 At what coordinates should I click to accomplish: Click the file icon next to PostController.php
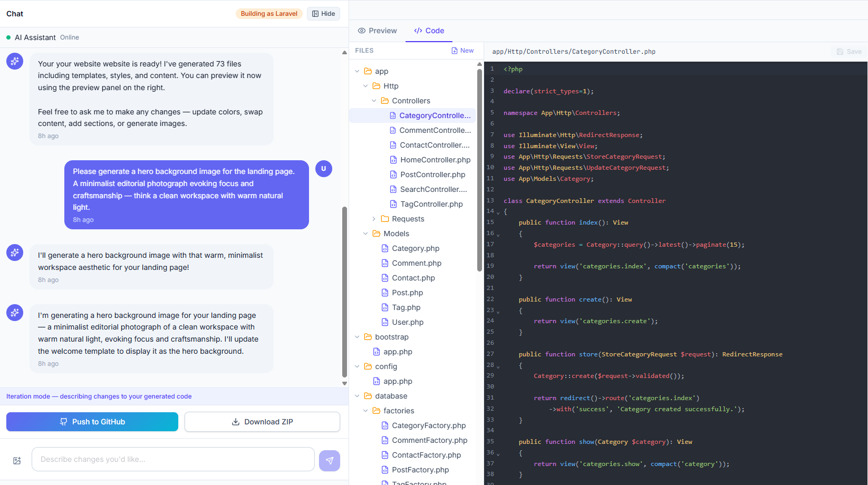click(393, 174)
